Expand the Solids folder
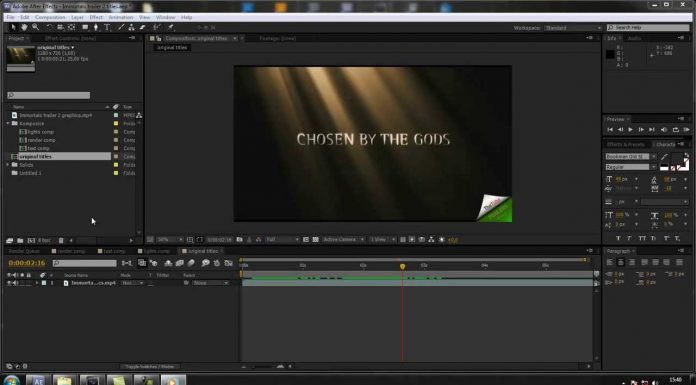 coord(8,165)
